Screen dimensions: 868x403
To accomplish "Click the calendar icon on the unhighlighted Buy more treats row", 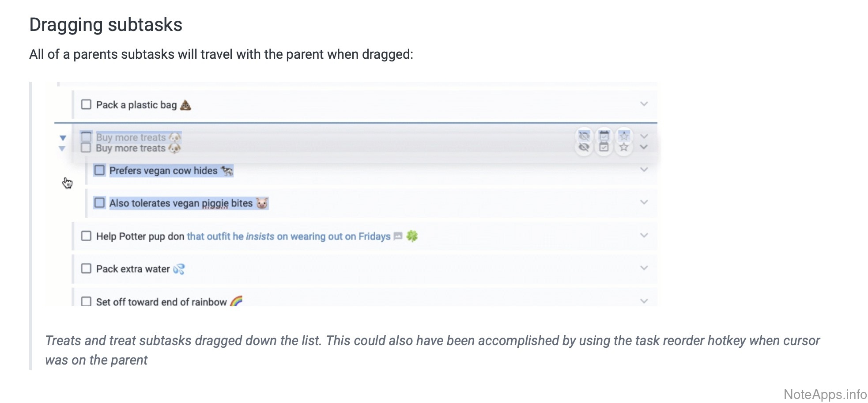I will [x=604, y=148].
